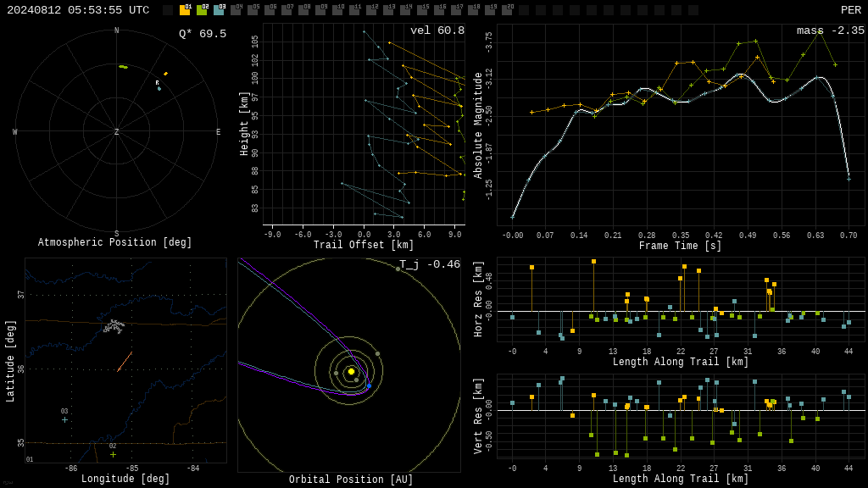Select the station 20 slot indicator

pos(508,10)
